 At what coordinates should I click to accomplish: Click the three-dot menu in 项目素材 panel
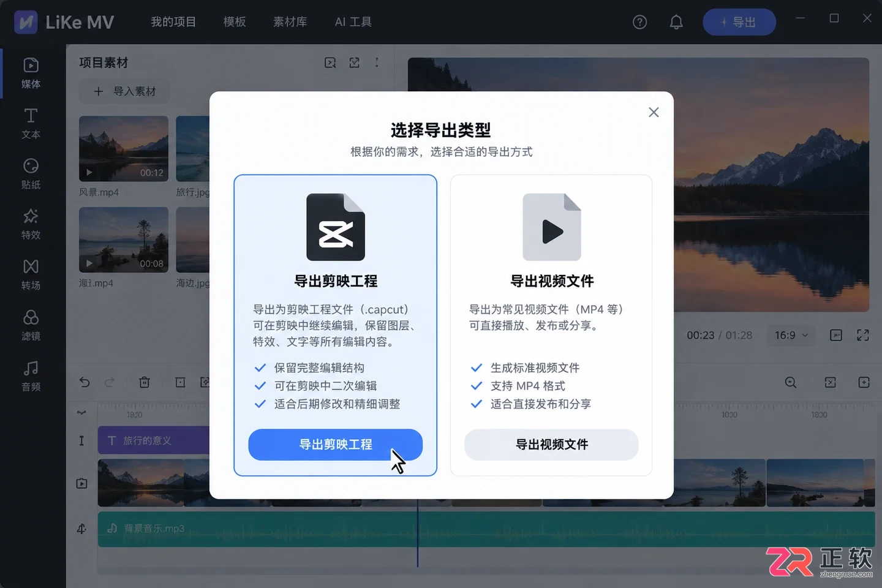click(x=377, y=62)
